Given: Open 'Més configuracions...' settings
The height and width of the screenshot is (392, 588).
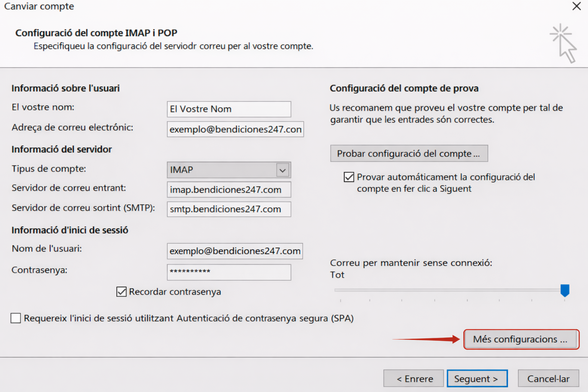Looking at the screenshot, I should point(521,339).
